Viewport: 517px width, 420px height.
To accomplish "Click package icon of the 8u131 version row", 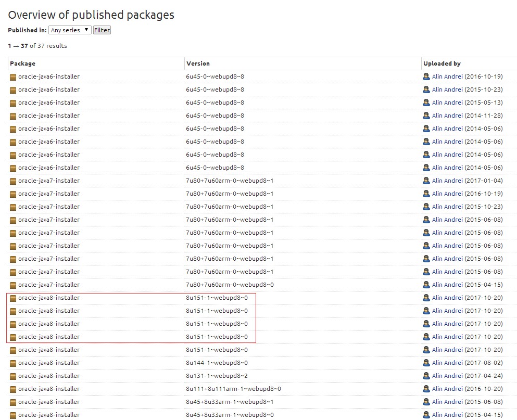I will click(13, 376).
